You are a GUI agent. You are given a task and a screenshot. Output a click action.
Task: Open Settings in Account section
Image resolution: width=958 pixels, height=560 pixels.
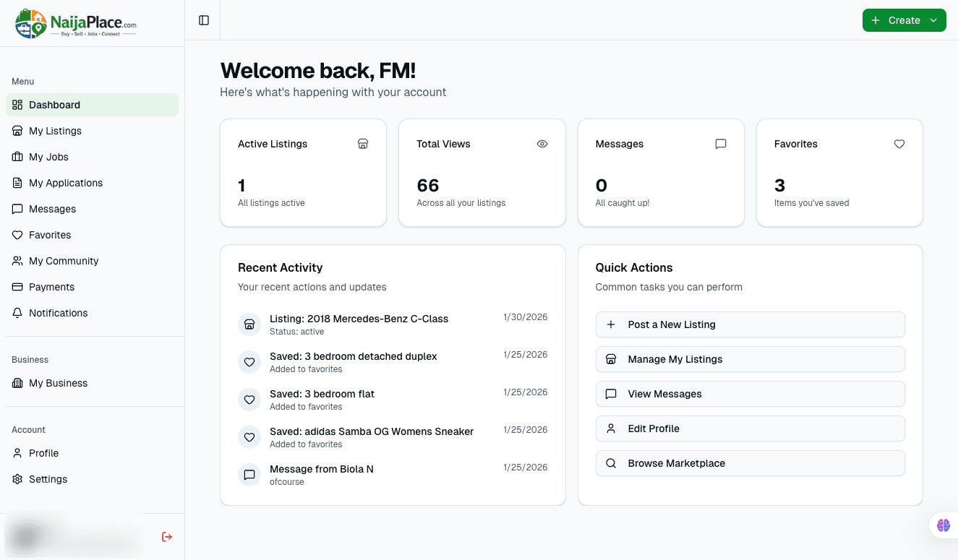48,479
